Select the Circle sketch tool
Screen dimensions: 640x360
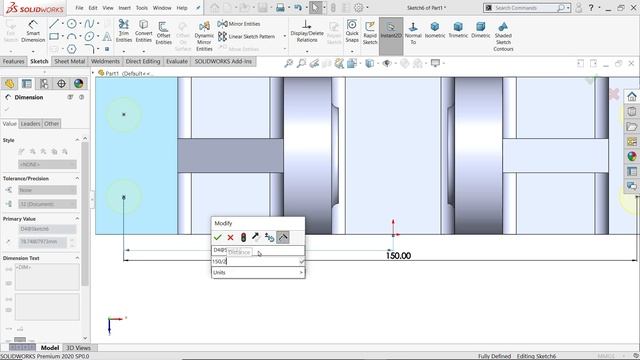(71, 24)
